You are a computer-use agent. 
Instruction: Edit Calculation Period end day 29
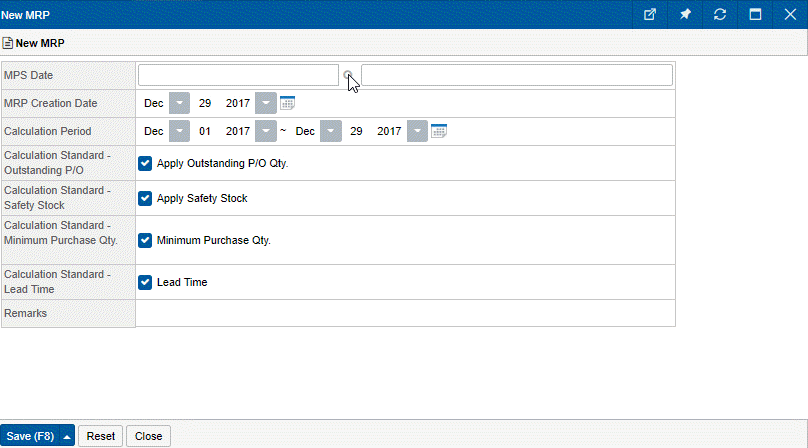[356, 131]
